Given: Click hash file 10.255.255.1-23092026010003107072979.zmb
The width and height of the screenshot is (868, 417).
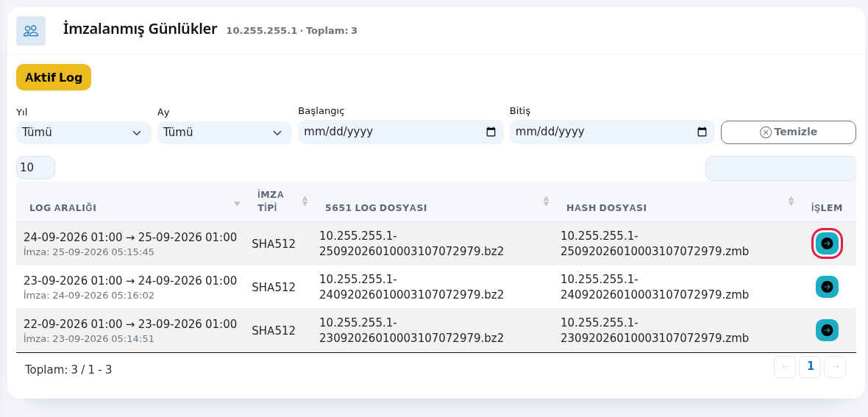Looking at the screenshot, I should [655, 330].
